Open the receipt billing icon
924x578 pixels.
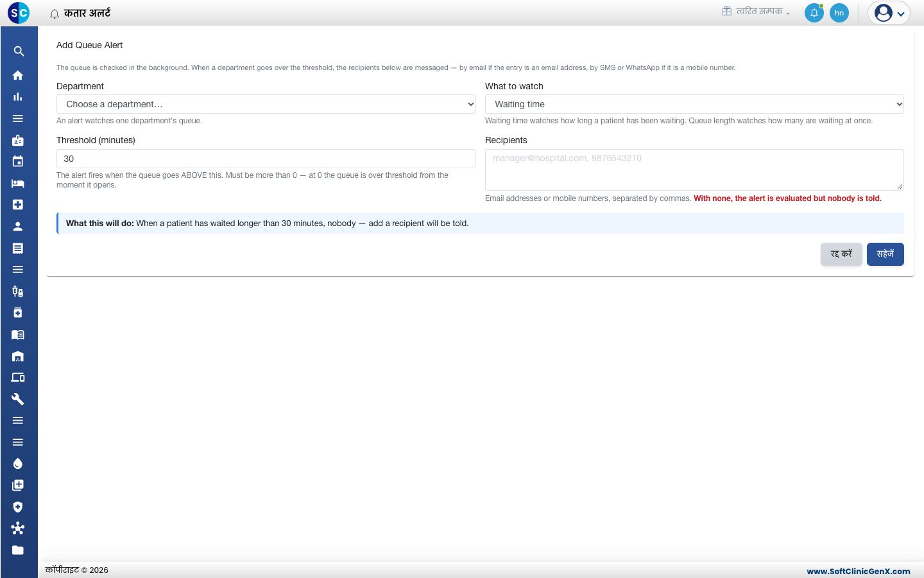click(x=18, y=248)
